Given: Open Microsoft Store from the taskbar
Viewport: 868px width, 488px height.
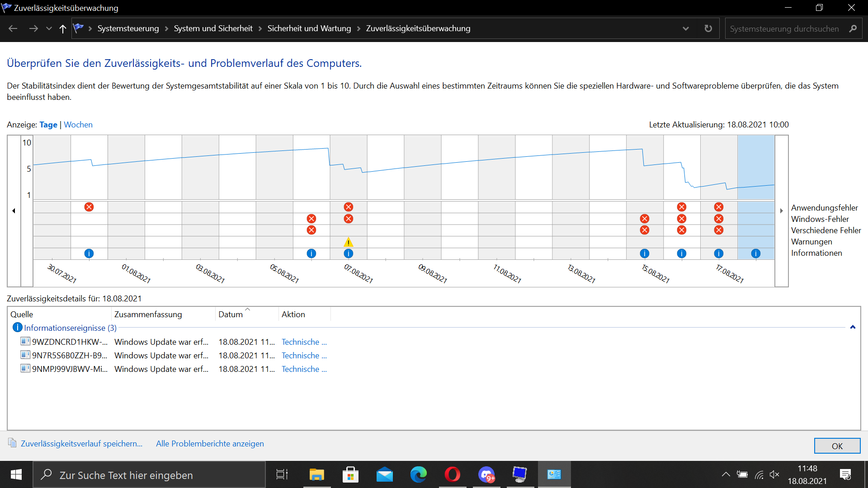Looking at the screenshot, I should 350,474.
